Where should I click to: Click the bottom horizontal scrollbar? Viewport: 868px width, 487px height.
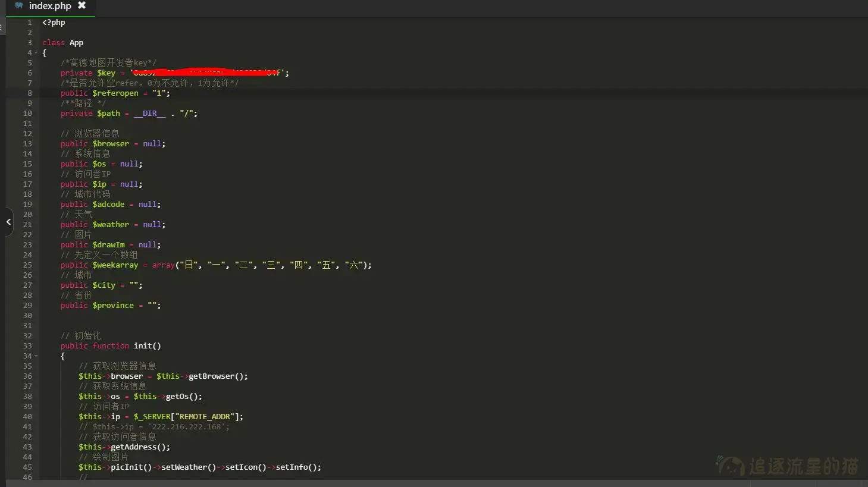(x=416, y=483)
